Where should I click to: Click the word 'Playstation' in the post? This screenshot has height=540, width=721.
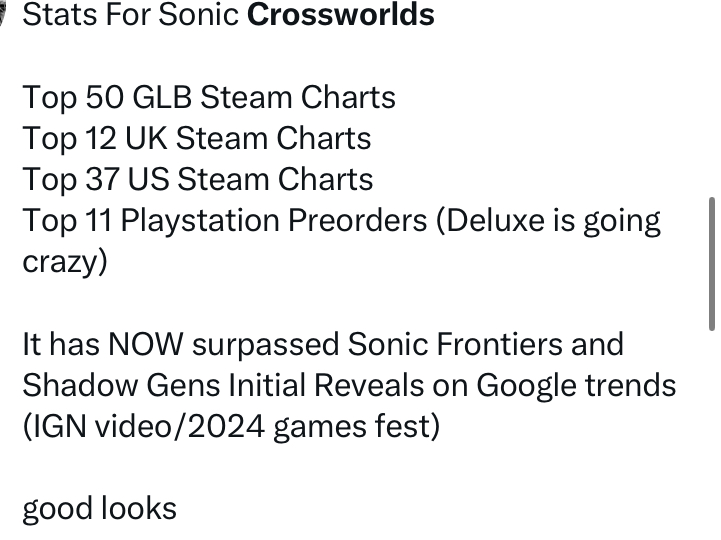point(200,222)
